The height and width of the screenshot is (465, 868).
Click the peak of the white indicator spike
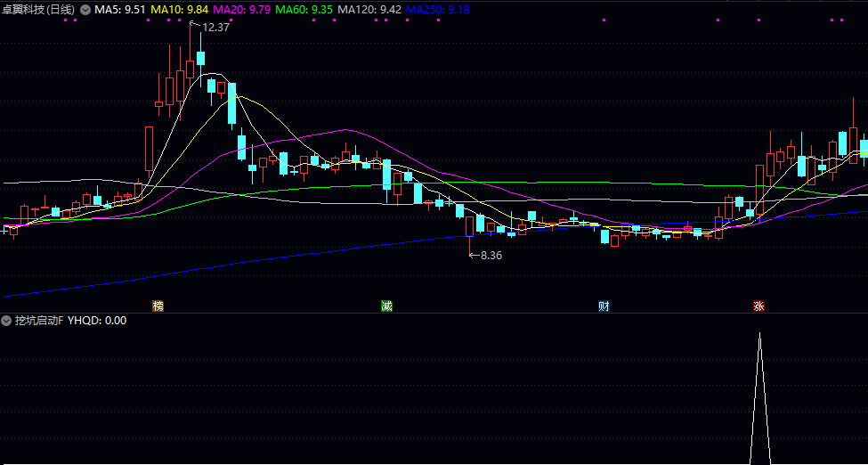759,335
